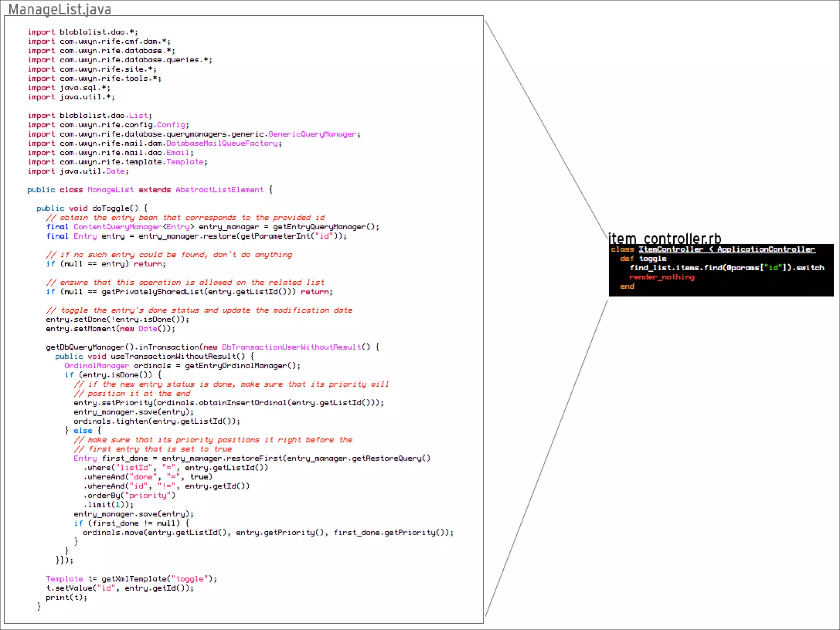Click 't.setValue("id", entry.getId());' line
Screen dimensions: 840x630
pos(120,588)
